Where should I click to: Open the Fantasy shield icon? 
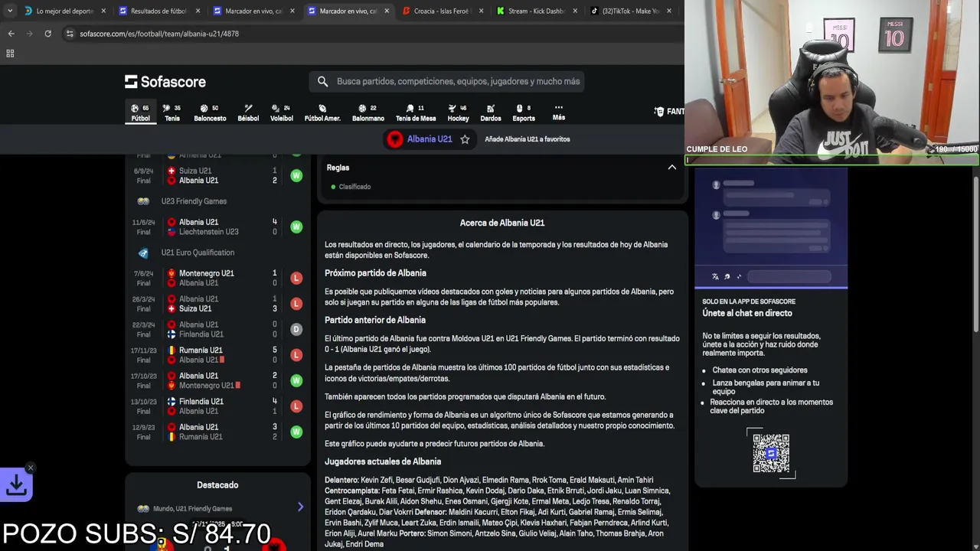coord(659,112)
